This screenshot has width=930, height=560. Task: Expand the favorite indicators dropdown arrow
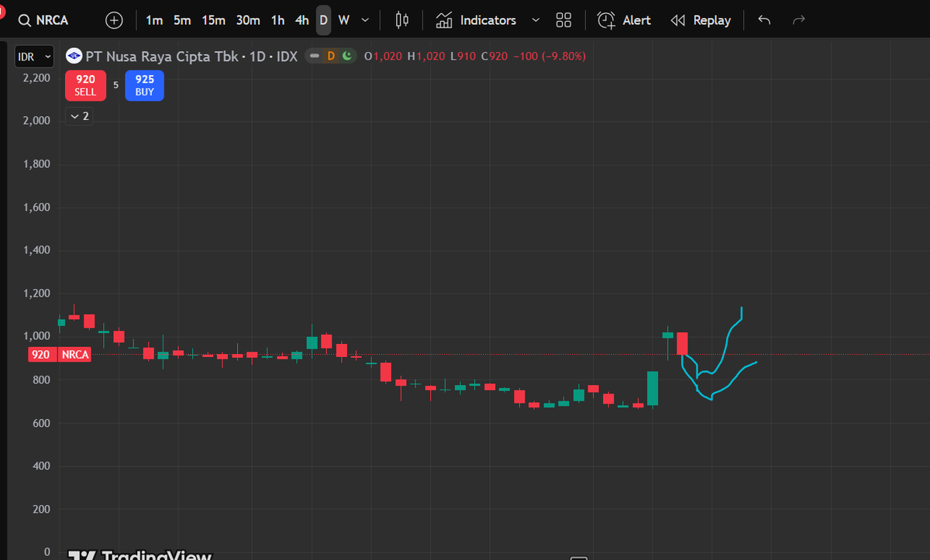point(536,20)
